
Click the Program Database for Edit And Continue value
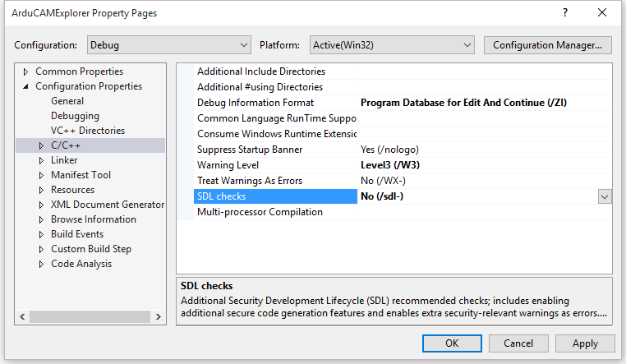click(463, 103)
